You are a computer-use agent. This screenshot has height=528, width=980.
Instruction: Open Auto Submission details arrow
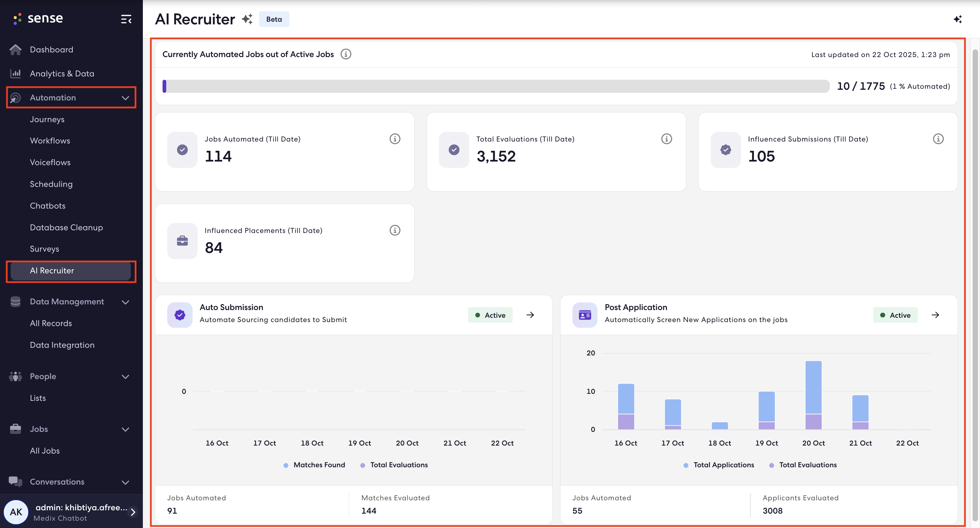tap(530, 315)
